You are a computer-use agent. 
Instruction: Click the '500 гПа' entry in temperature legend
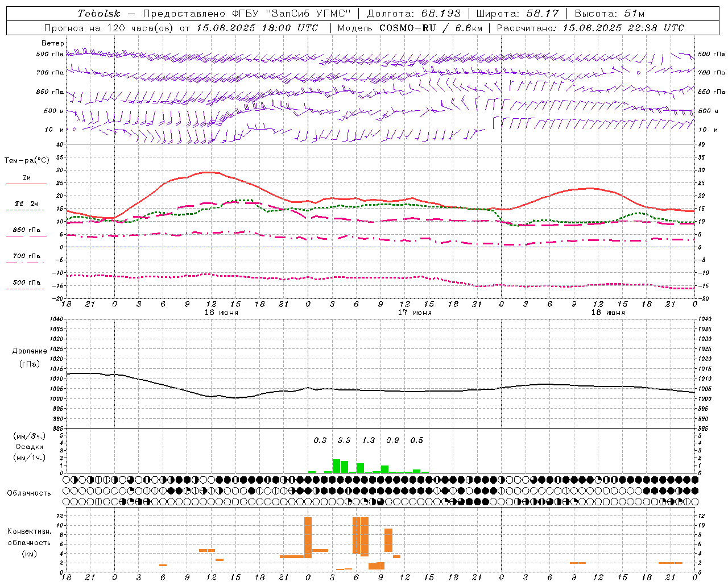click(x=27, y=282)
